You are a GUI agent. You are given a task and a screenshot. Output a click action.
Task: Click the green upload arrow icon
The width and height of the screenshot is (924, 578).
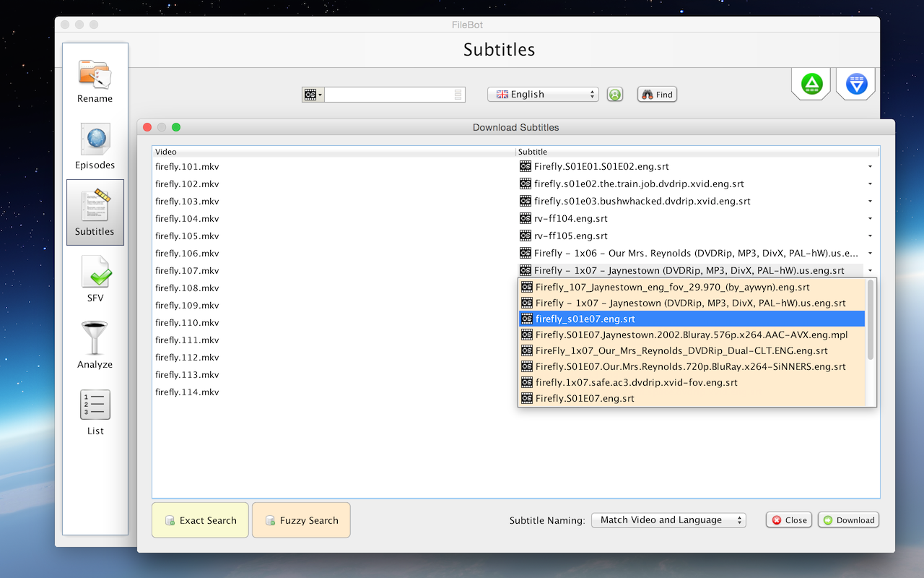(812, 84)
